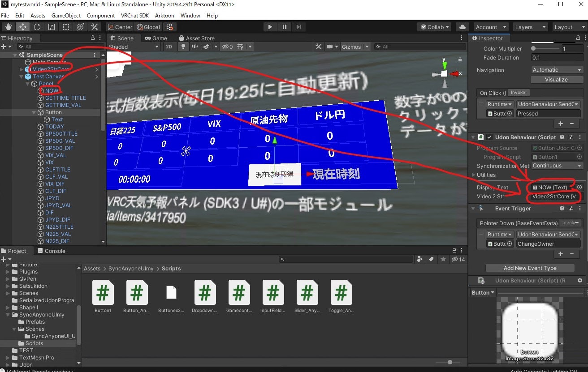Select the Button1 script asset
Screen dimensions: 588x372
click(103, 296)
